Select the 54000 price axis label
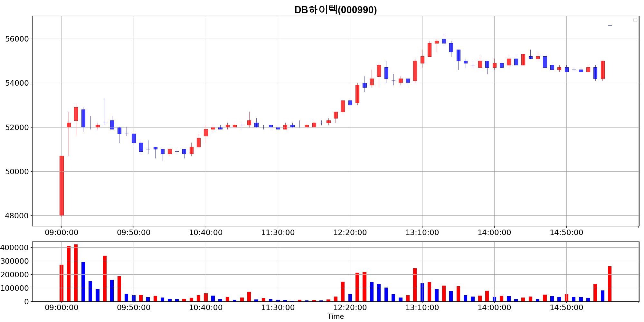 (x=17, y=83)
